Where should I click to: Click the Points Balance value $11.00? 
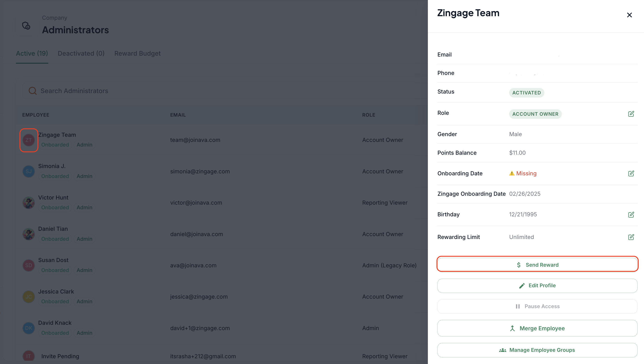[517, 153]
